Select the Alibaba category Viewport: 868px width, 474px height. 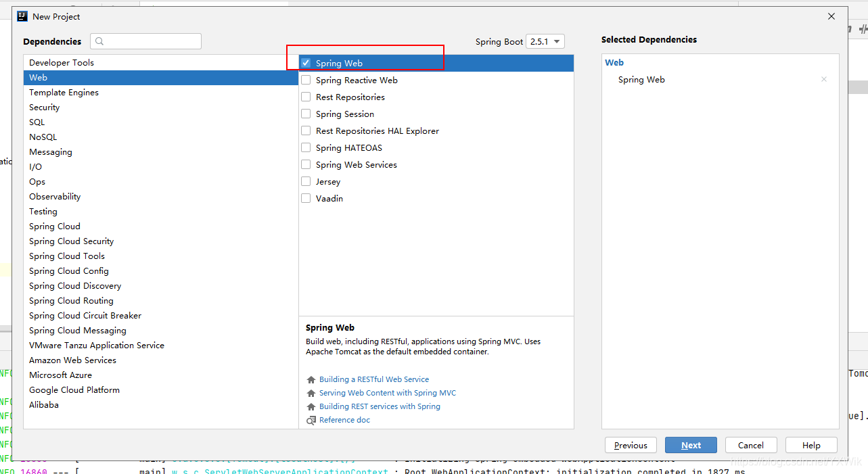coord(161,405)
